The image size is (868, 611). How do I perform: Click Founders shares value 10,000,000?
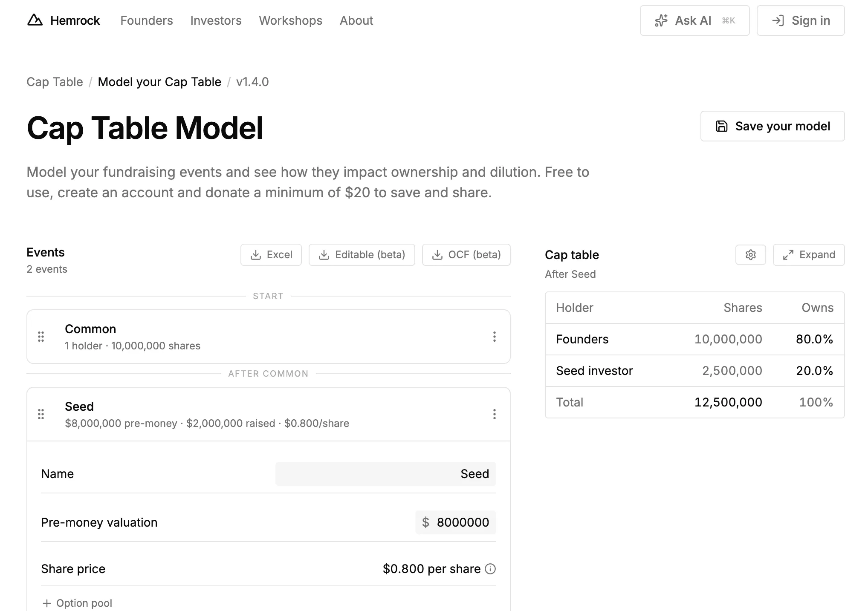pyautogui.click(x=728, y=339)
